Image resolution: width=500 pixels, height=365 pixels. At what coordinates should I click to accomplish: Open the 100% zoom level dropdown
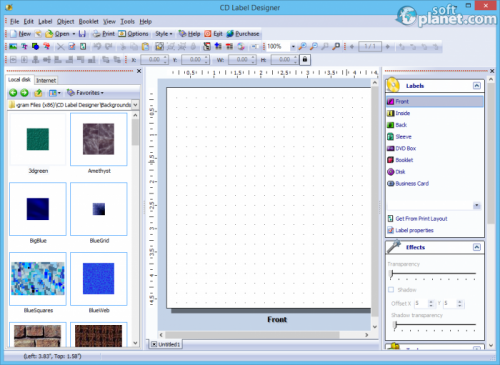pos(293,47)
